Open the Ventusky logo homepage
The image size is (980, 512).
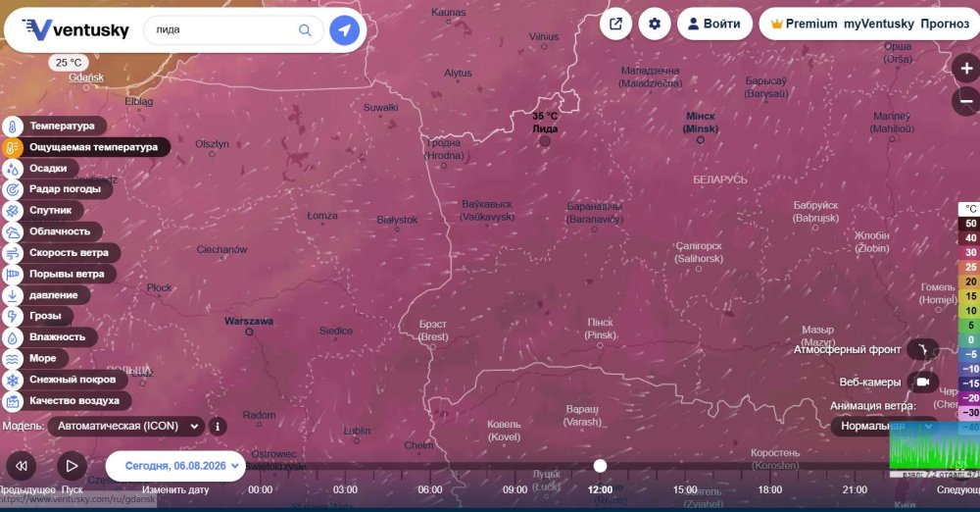click(75, 29)
